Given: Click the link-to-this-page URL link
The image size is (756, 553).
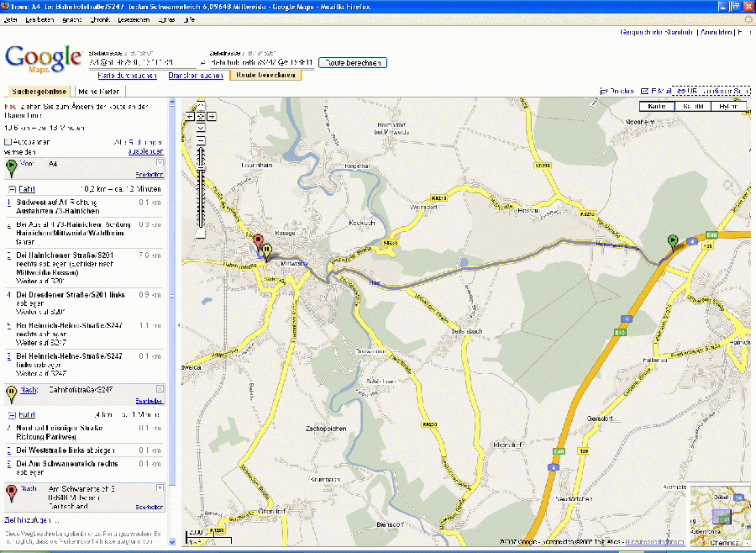Looking at the screenshot, I should click(x=711, y=91).
